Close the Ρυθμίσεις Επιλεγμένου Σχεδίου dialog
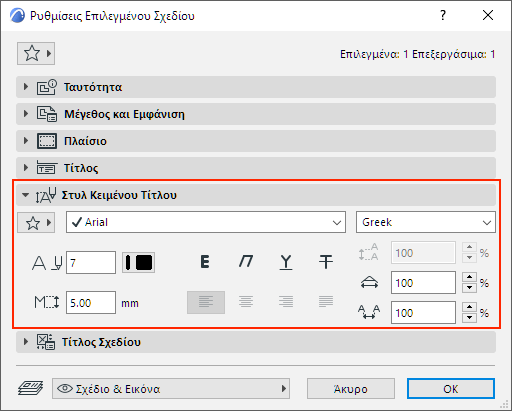The image size is (512, 411). pos(488,15)
